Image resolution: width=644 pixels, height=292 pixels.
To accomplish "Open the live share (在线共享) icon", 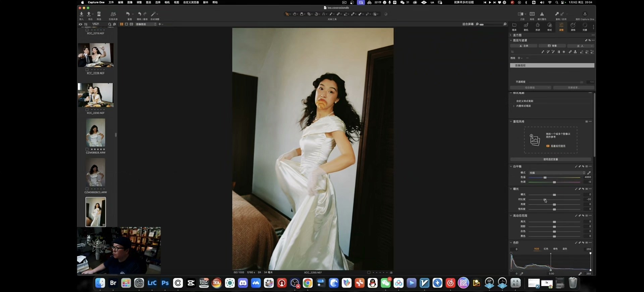I will (x=113, y=14).
